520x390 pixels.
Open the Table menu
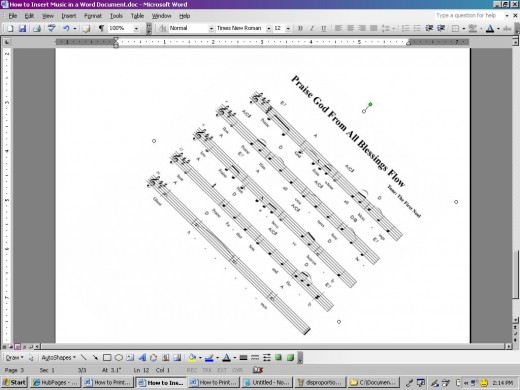137,16
